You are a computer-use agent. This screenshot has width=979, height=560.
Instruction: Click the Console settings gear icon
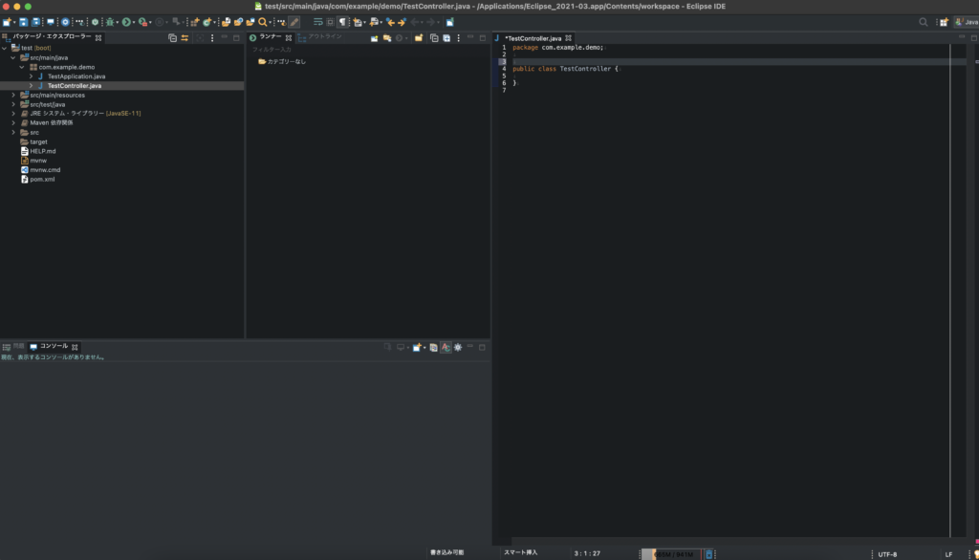[x=458, y=348]
